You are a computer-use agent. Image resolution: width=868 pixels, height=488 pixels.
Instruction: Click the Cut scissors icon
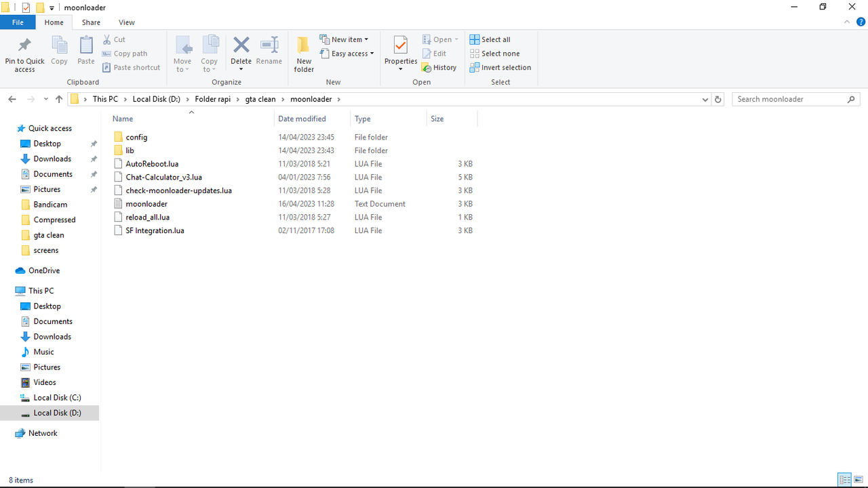coord(107,39)
